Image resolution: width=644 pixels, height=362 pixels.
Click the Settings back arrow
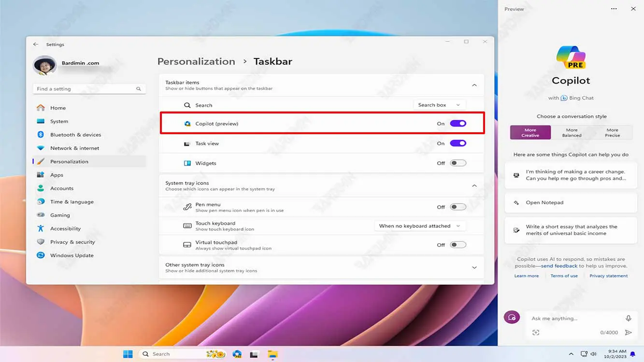pos(36,44)
